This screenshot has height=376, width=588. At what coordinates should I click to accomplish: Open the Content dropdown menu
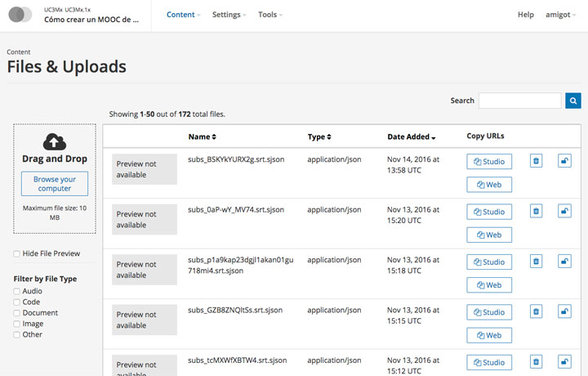[184, 15]
